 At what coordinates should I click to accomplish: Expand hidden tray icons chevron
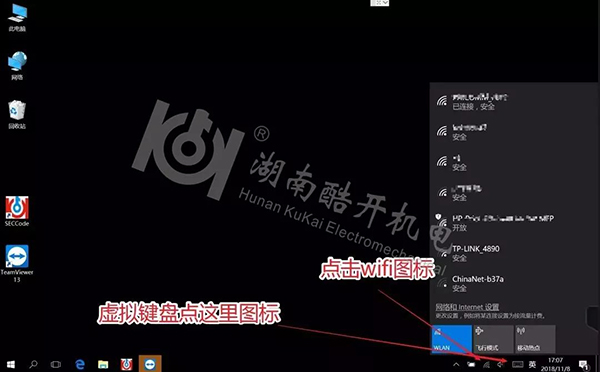click(456, 364)
